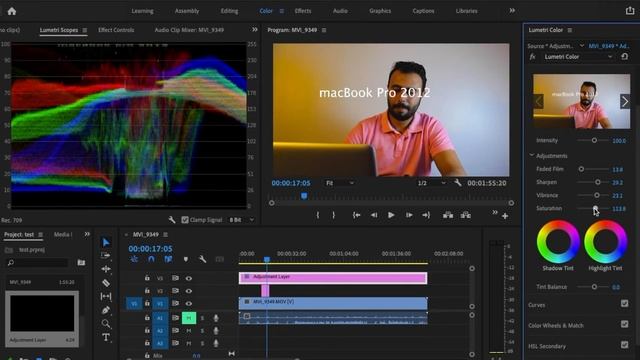Open Lumetri Scopes wrench settings
The height and width of the screenshot is (360, 640).
click(172, 220)
